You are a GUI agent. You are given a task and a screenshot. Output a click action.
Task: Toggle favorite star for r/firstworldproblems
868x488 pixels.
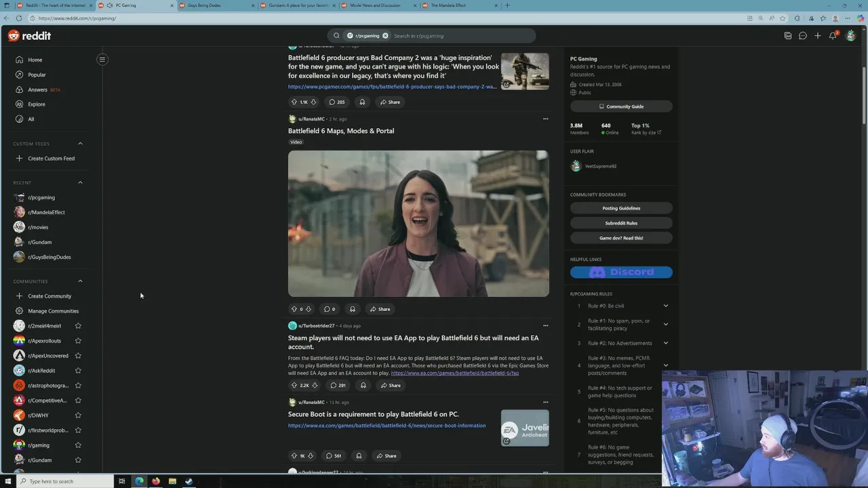(78, 430)
